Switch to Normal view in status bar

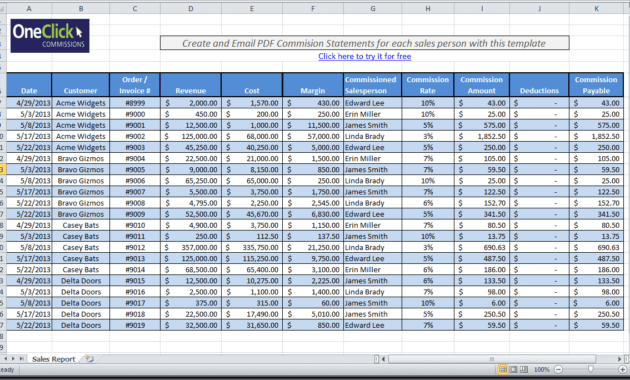pos(503,369)
